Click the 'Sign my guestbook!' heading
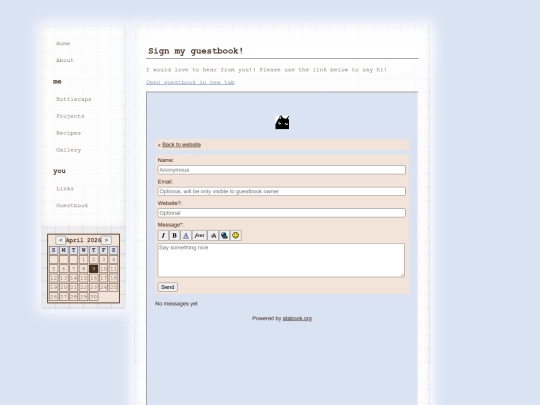Screen dimensions: 540x405 [196, 51]
